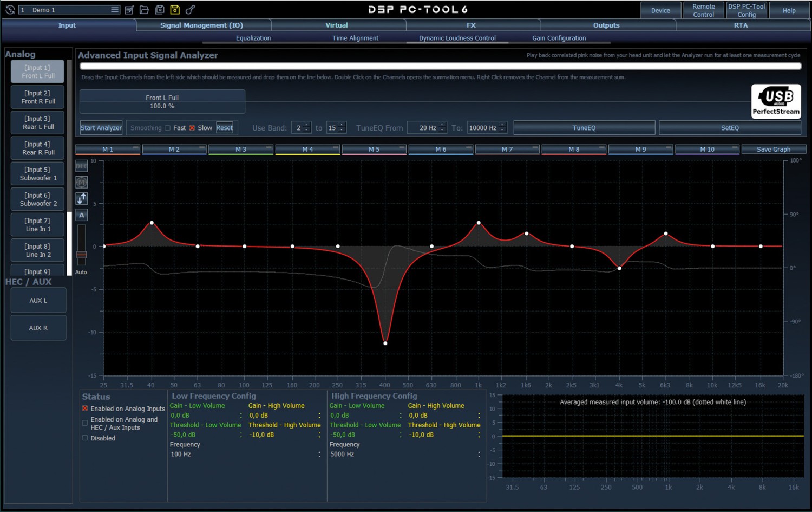Open the RTA tab
This screenshot has height=512, width=812.
[x=742, y=25]
